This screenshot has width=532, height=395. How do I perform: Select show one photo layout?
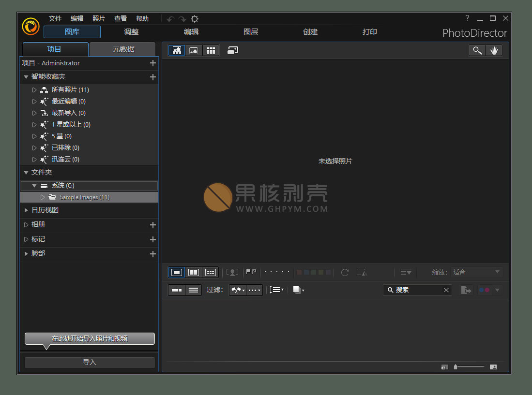(177, 272)
